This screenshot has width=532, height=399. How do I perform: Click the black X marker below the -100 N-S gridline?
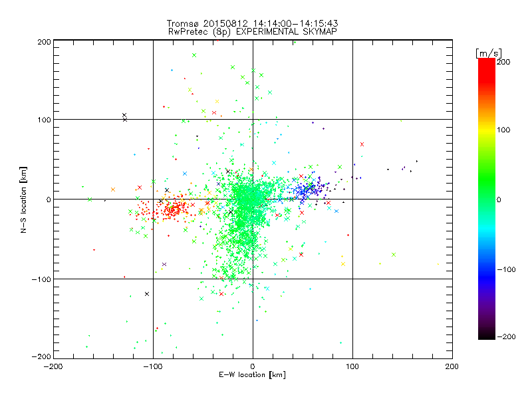(147, 294)
